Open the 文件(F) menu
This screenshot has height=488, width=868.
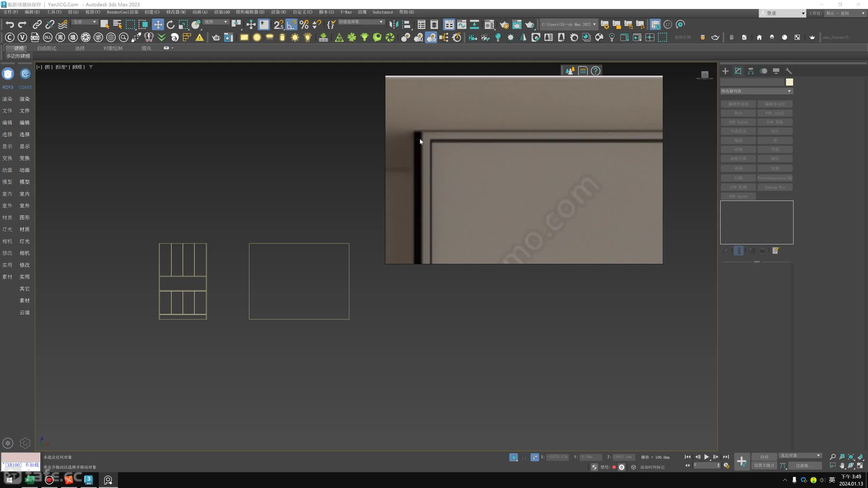tap(11, 12)
